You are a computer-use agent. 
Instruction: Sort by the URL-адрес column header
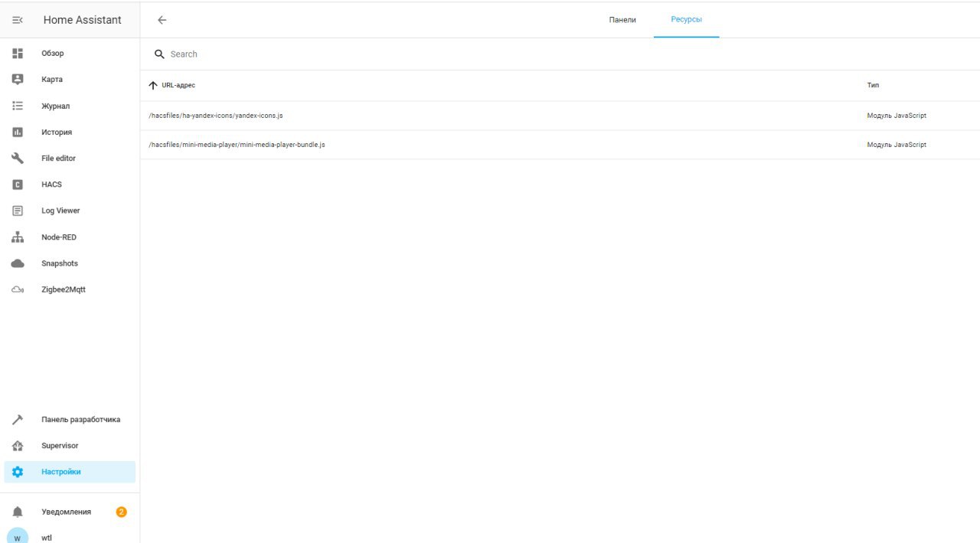pyautogui.click(x=178, y=85)
